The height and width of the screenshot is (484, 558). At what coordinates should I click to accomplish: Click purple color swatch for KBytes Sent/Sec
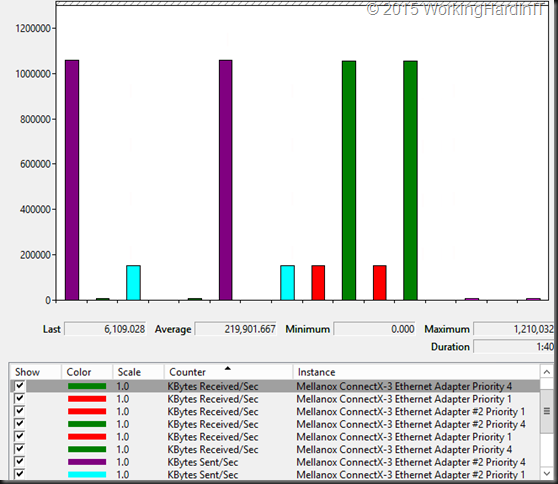coord(87,462)
